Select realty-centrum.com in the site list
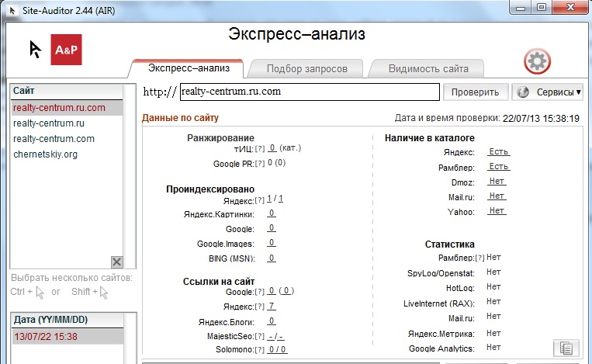The image size is (592, 364). pos(67,139)
